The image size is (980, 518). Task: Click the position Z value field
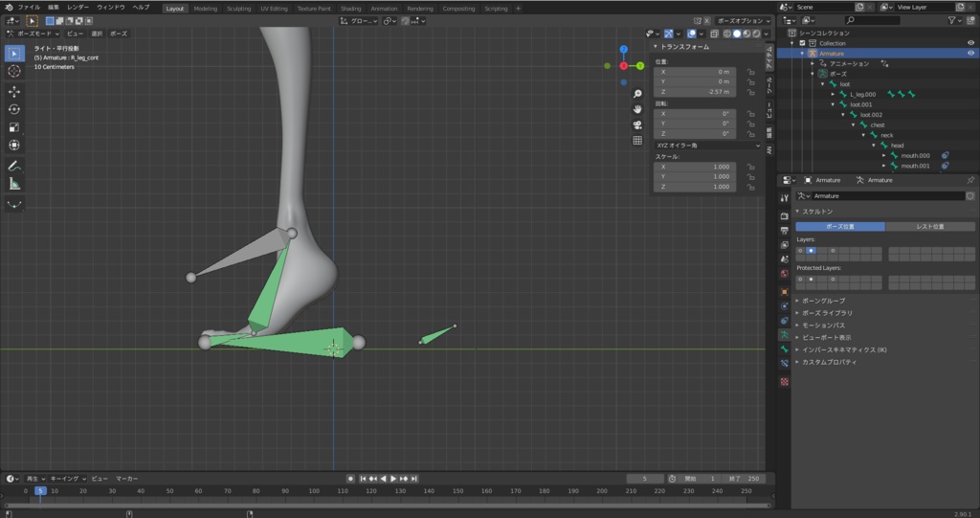(695, 92)
